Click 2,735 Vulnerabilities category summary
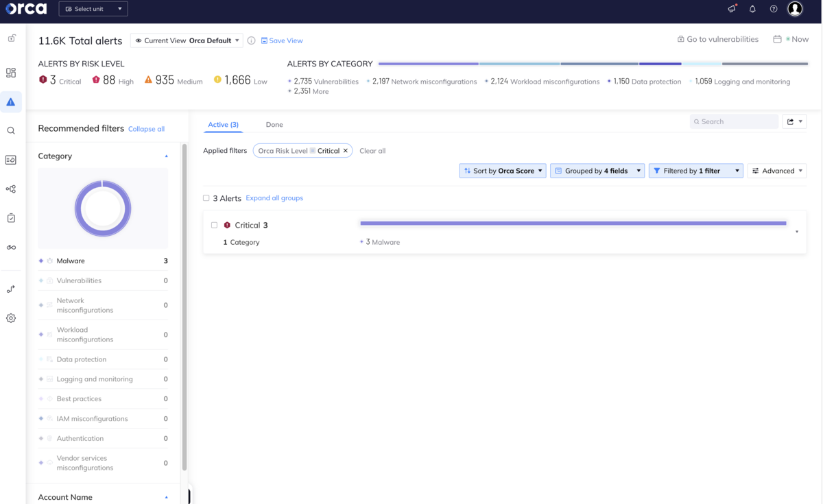 pos(323,82)
